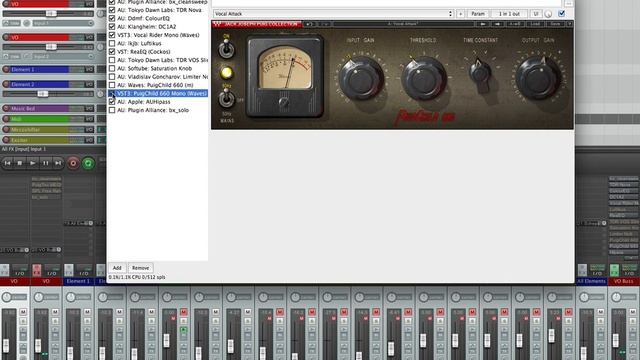Click the plus button beside preset dropdown
640x360 pixels.
tap(460, 13)
